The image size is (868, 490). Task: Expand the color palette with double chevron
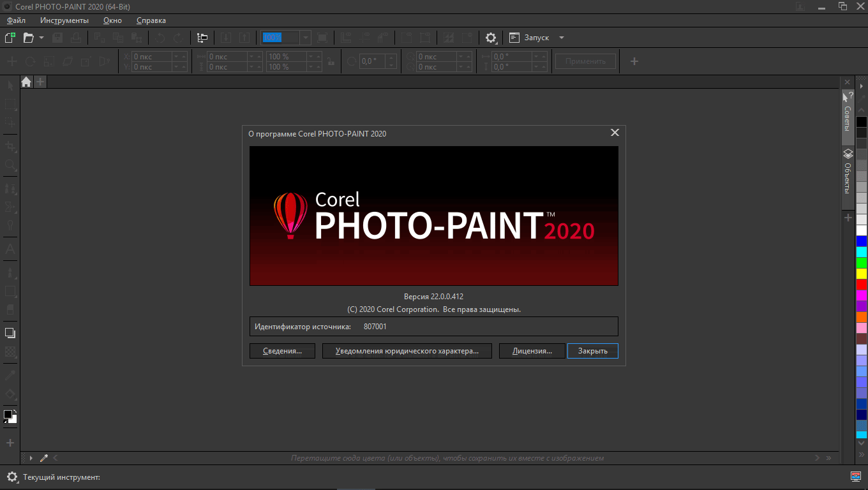[862, 454]
